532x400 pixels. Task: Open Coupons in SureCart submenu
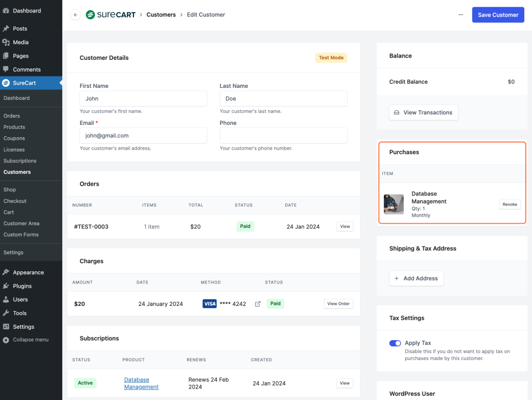click(14, 138)
